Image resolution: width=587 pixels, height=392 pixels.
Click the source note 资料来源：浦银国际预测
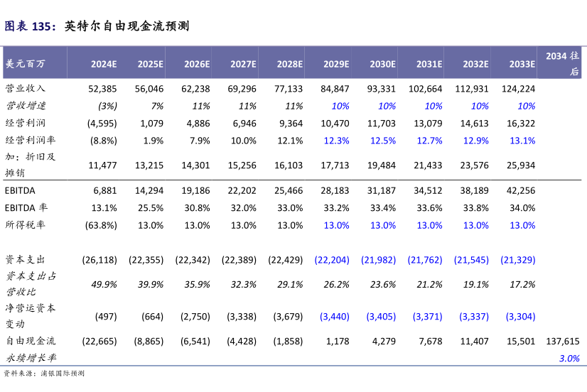click(44, 374)
